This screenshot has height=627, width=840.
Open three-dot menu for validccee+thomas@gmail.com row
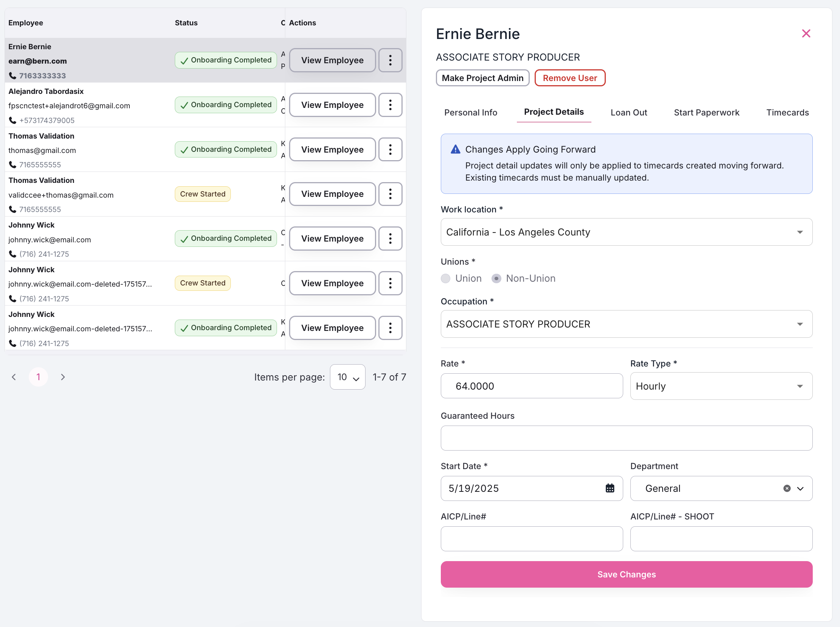pos(390,194)
